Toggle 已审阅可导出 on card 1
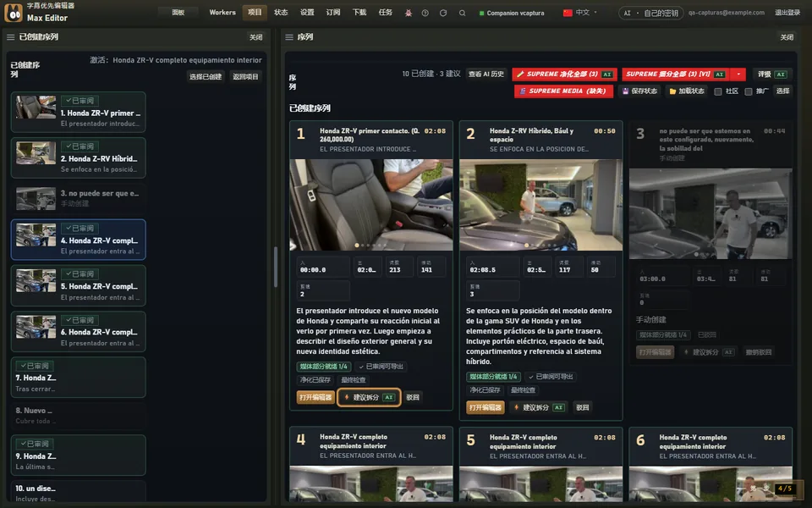812x508 pixels. pyautogui.click(x=381, y=367)
